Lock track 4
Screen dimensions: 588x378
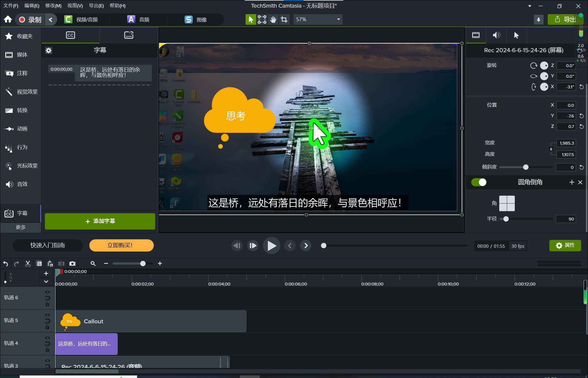47,350
